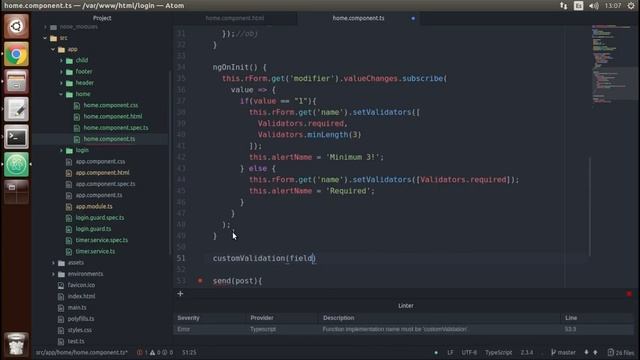Expand the login folder

click(62, 150)
